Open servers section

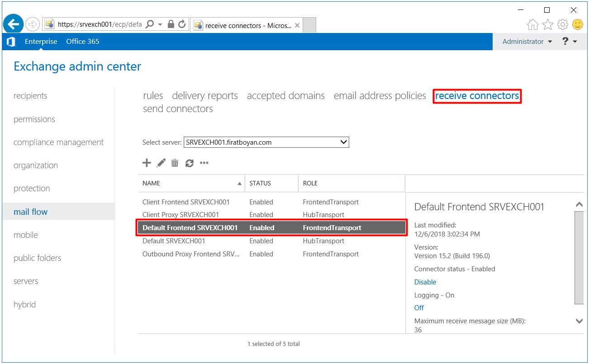26,281
